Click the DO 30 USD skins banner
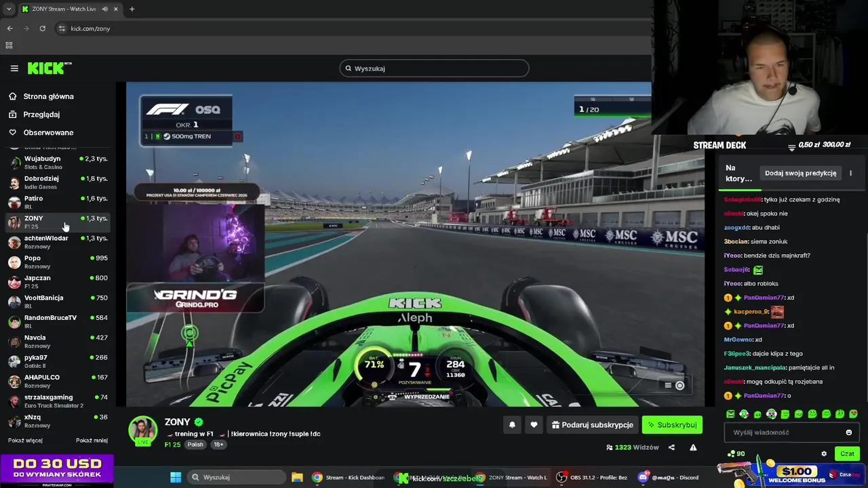 coord(57,472)
